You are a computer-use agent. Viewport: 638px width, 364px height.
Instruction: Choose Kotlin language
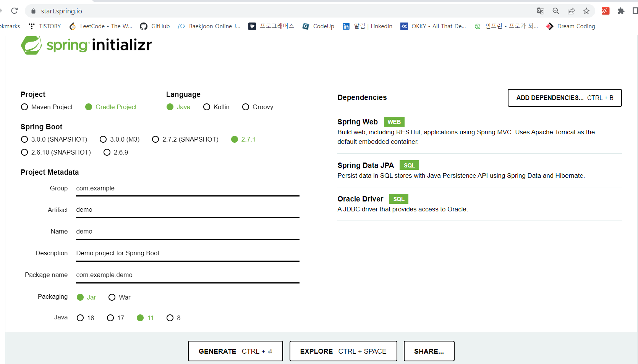[x=216, y=107]
